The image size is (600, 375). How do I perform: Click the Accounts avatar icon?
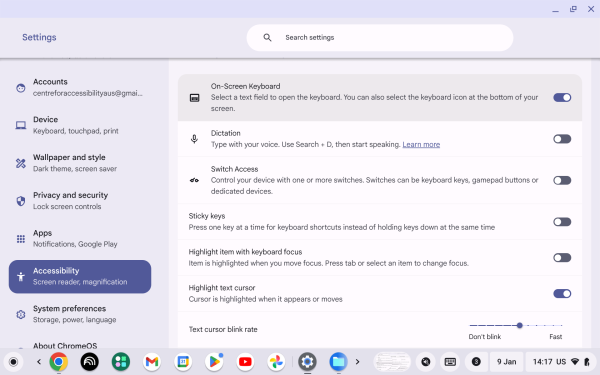tap(21, 88)
